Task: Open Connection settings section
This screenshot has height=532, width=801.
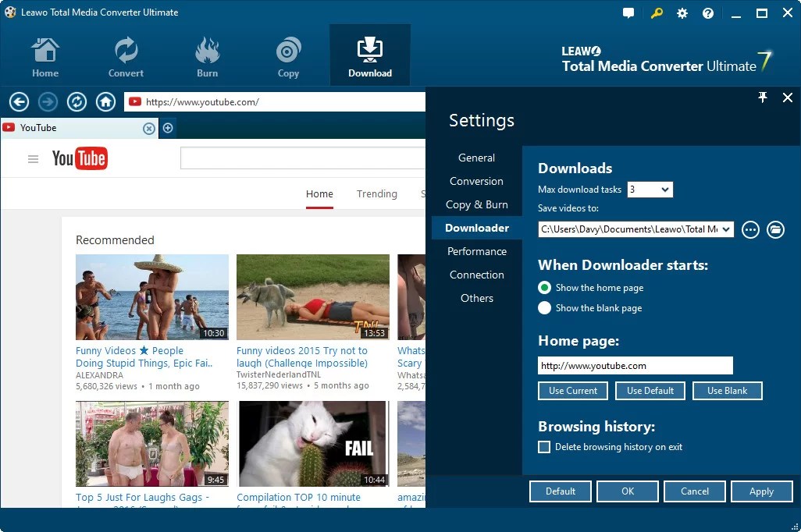Action: point(476,275)
